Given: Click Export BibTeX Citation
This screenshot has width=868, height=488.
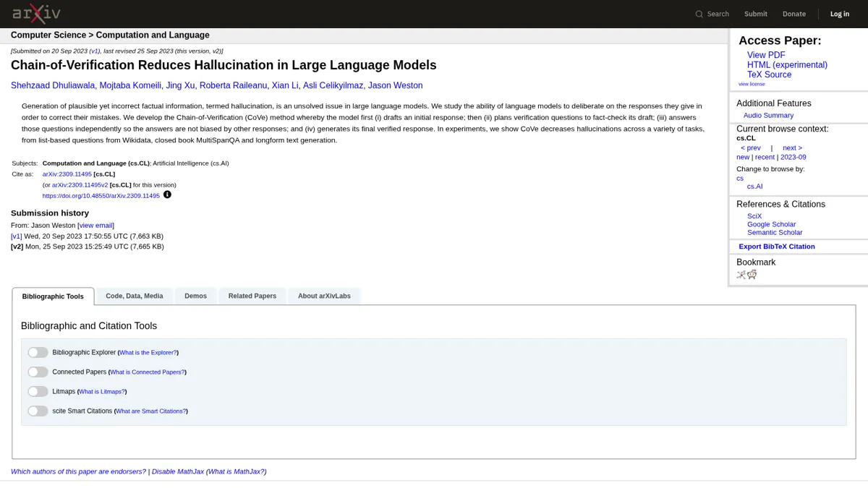Looking at the screenshot, I should pyautogui.click(x=776, y=247).
